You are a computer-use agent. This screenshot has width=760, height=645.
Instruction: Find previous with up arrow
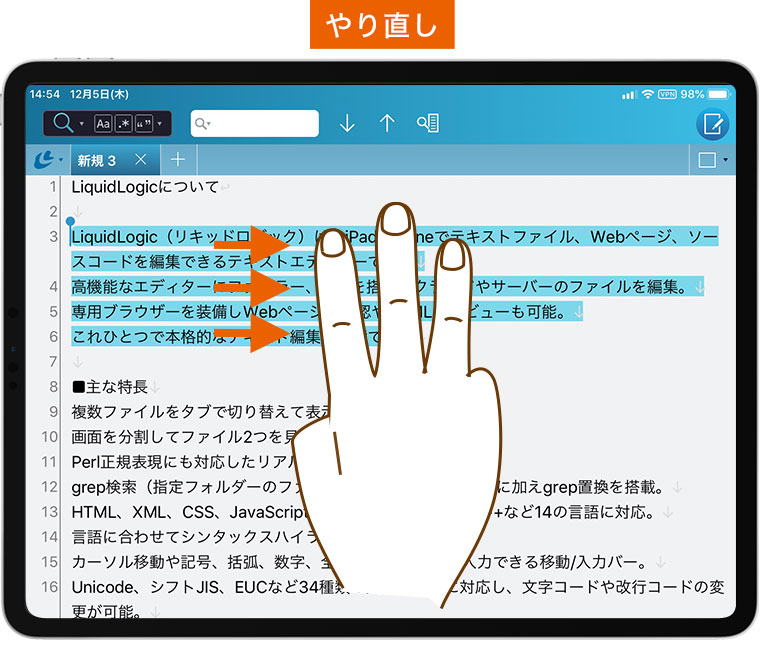tap(387, 123)
